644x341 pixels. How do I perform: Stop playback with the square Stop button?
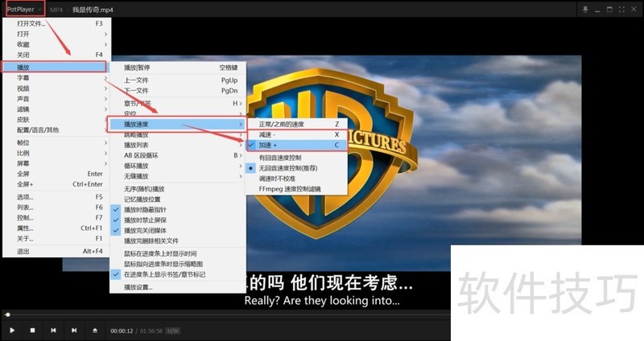[32, 331]
